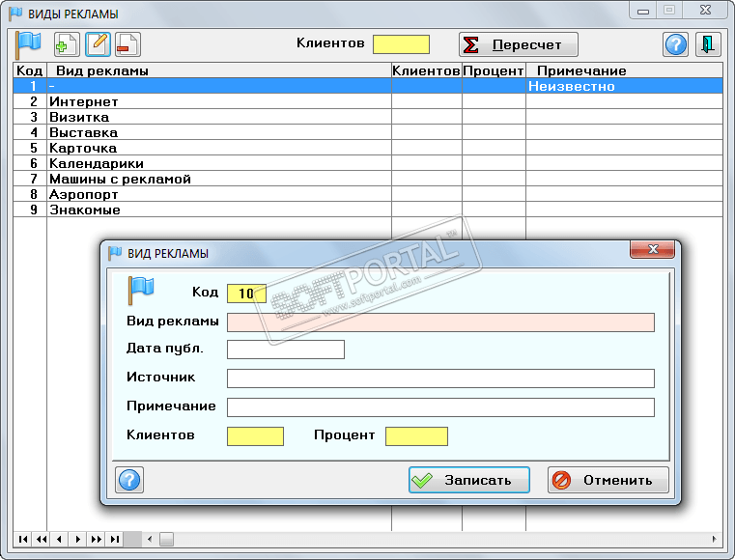Click the blue flag icon in the main toolbar
735x560 pixels.
29,44
